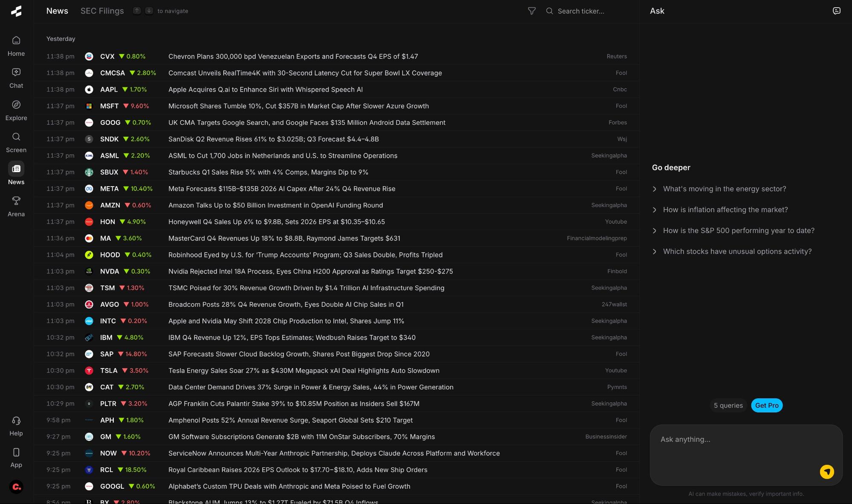
Task: Click the news filter funnel icon
Action: click(x=531, y=11)
